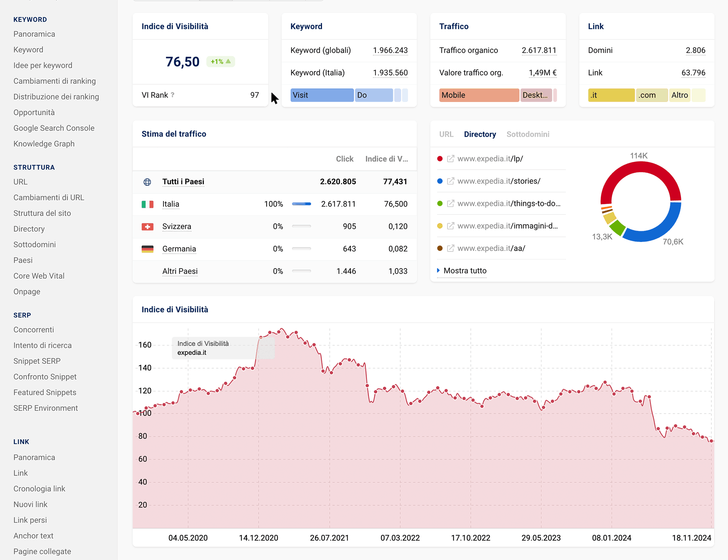Open Panoramica under Keyword section
Viewport: 728px width, 560px height.
coord(34,34)
